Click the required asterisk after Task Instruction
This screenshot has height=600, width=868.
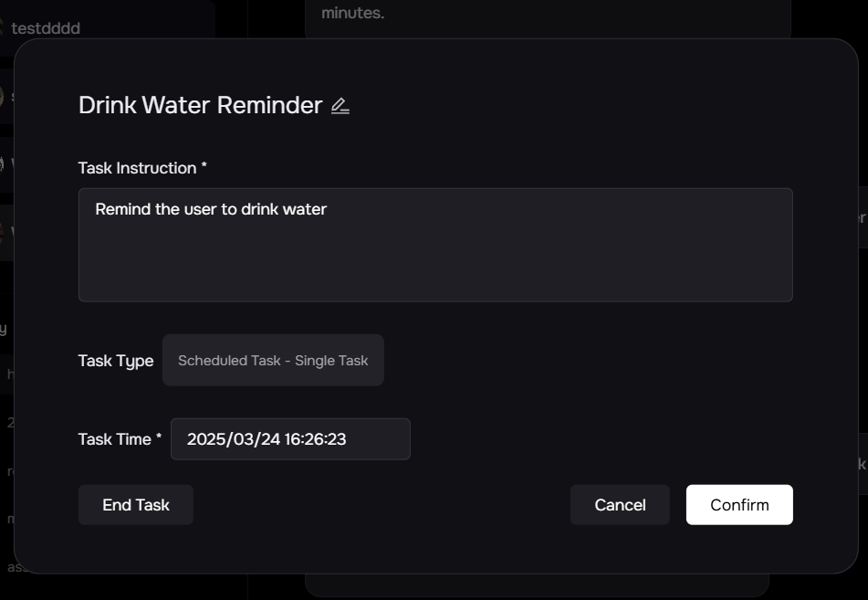(x=204, y=167)
